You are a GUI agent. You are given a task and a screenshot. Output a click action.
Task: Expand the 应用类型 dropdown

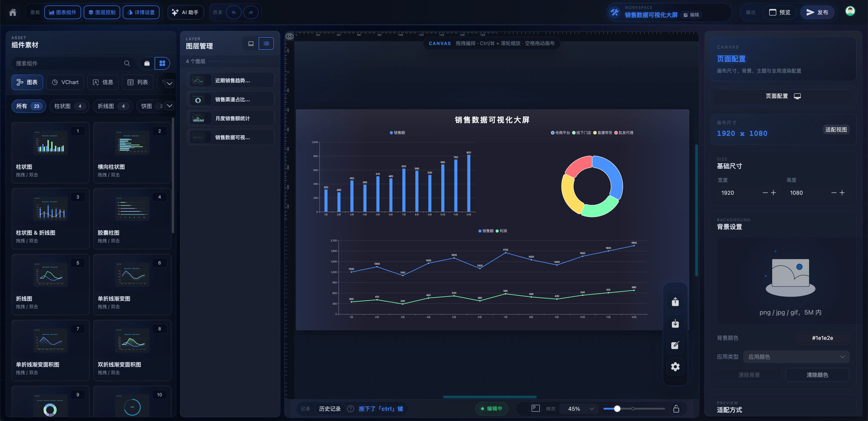point(796,357)
